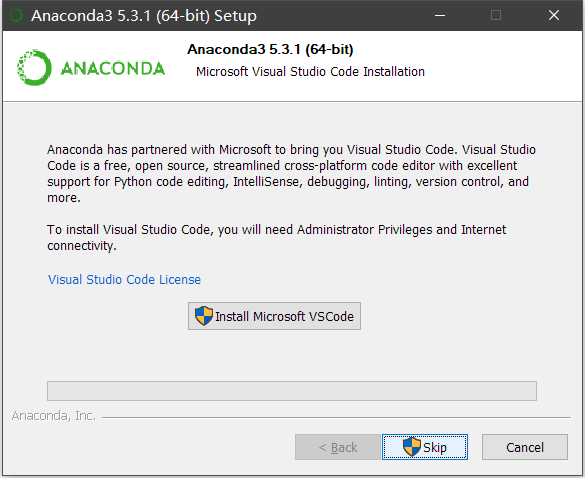Click the disabled maximize window icon
The height and width of the screenshot is (478, 585).
(x=496, y=15)
